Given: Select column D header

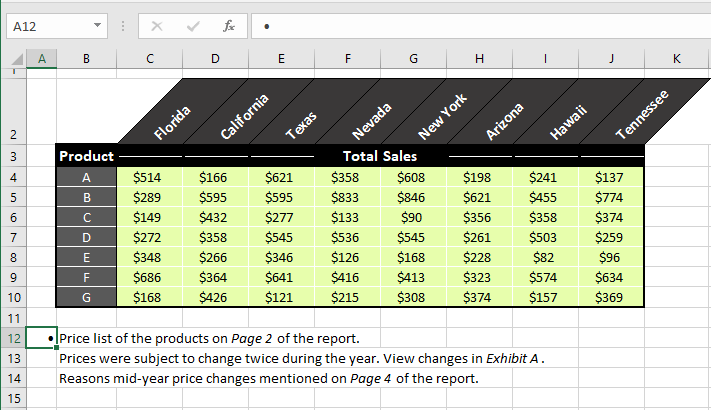Looking at the screenshot, I should (215, 59).
